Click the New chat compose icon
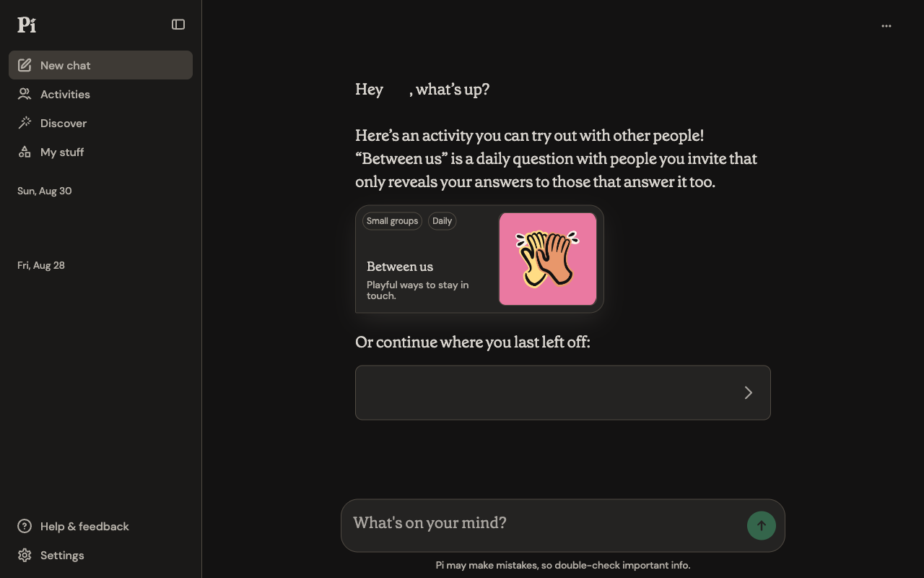The width and height of the screenshot is (924, 578). [25, 65]
